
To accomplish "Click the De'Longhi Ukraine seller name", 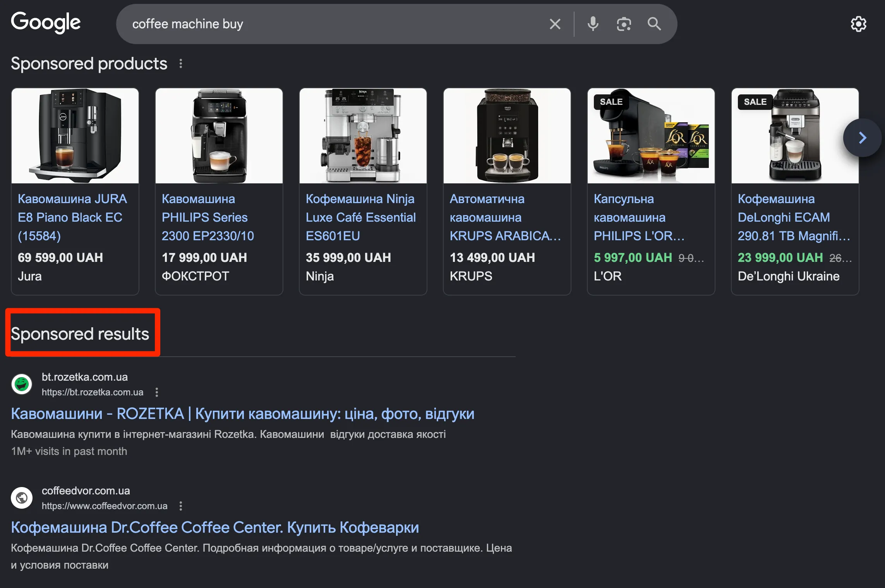I will (789, 276).
